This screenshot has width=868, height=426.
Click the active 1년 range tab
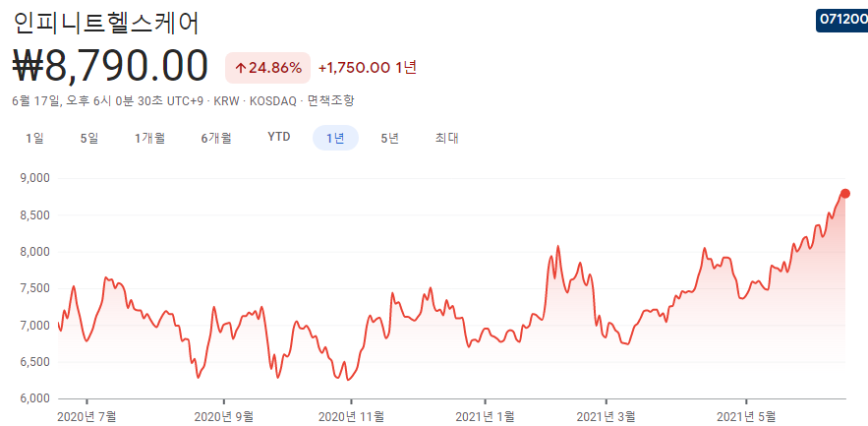[x=335, y=138]
